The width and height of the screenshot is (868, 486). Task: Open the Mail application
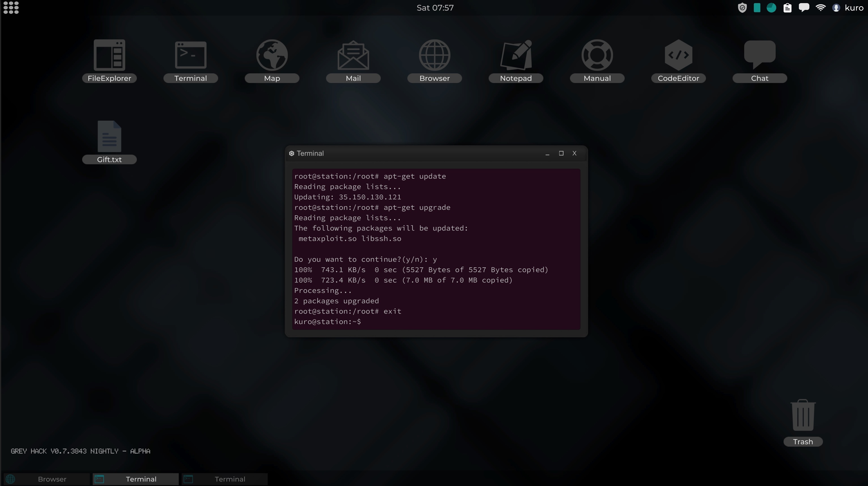352,60
